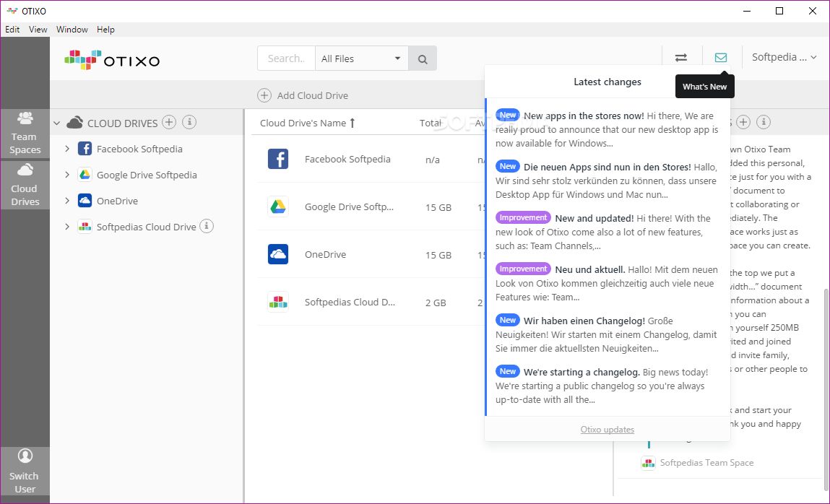Select Facebook Softpedia in the tree
The height and width of the screenshot is (504, 830).
139,149
